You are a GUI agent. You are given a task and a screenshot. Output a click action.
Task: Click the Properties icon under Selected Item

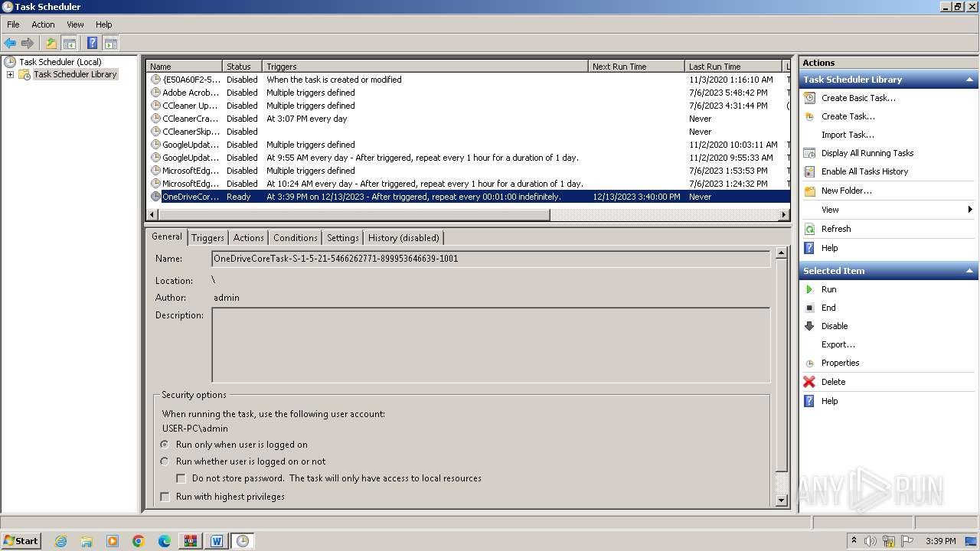(809, 363)
